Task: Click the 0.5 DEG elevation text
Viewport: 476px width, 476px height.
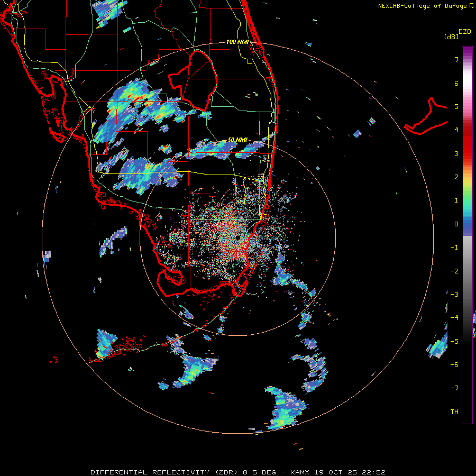Action: (259, 472)
